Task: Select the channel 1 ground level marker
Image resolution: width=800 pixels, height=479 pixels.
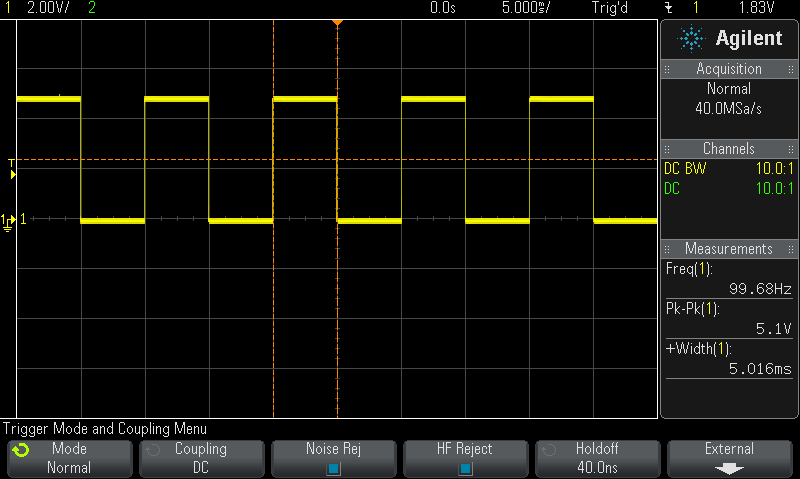Action: (8, 219)
